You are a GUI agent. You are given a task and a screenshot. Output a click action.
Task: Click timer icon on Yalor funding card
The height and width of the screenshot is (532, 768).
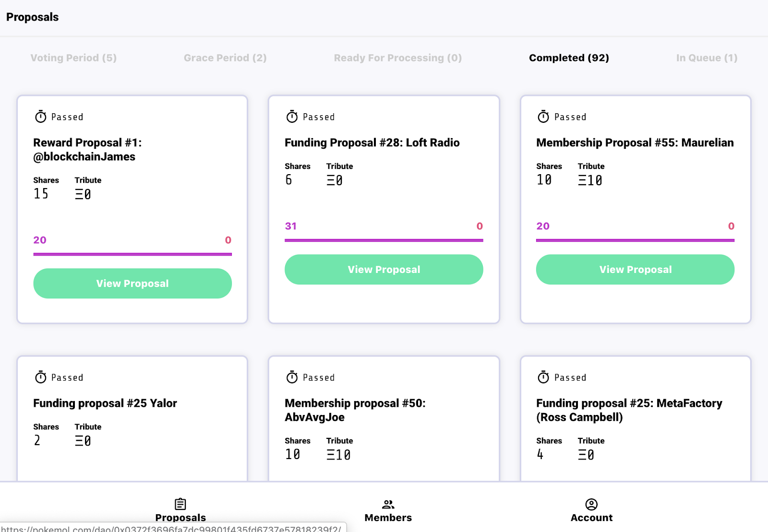[41, 377]
